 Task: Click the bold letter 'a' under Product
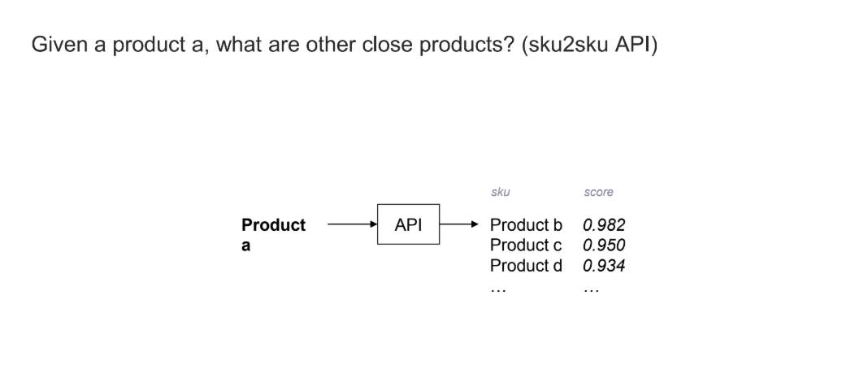pos(245,245)
